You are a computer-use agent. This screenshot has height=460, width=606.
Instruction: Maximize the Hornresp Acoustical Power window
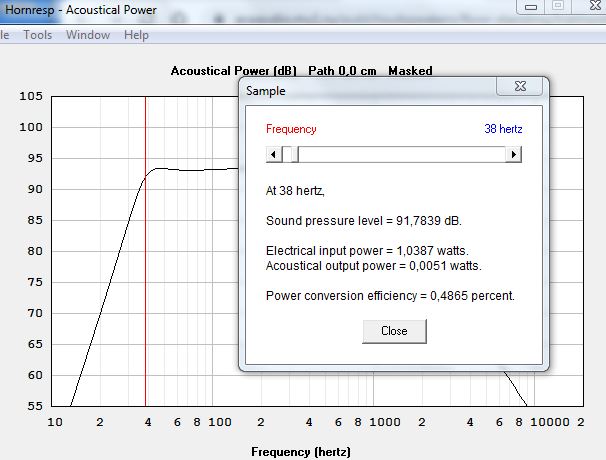coord(557,6)
